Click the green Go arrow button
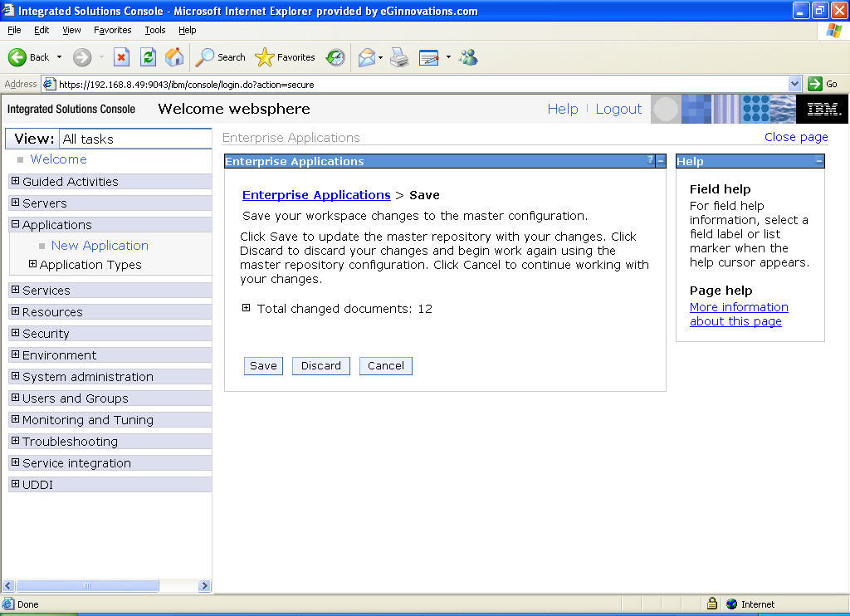The height and width of the screenshot is (616, 850). (x=815, y=84)
